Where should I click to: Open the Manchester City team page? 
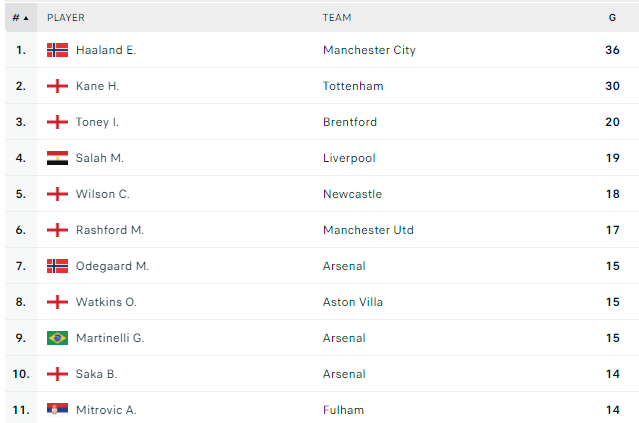pos(369,50)
